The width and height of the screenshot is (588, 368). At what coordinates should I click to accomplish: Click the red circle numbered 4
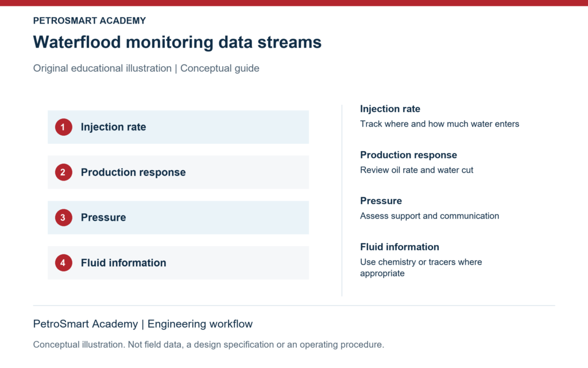[63, 262]
